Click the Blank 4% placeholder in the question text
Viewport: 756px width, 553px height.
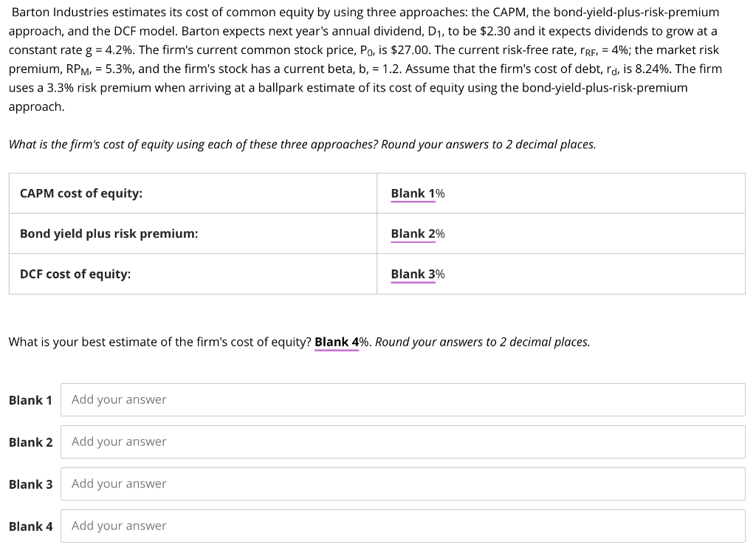[x=337, y=341]
